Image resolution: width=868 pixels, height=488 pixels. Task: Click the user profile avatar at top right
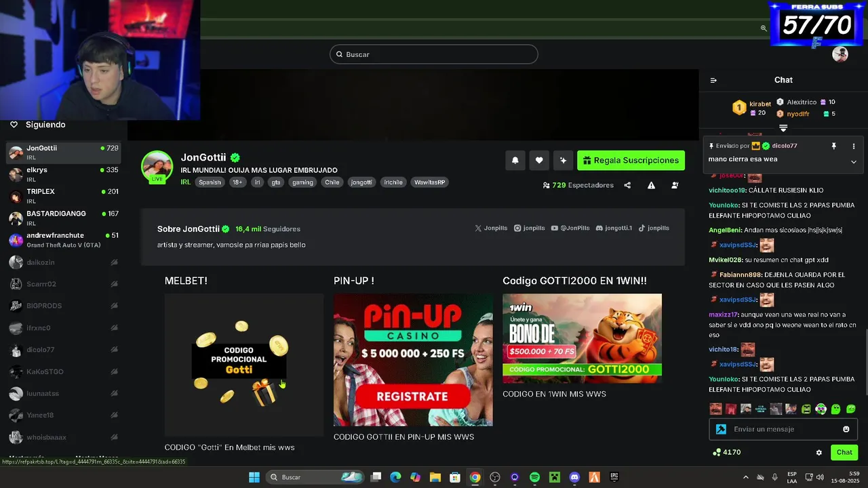coord(840,55)
